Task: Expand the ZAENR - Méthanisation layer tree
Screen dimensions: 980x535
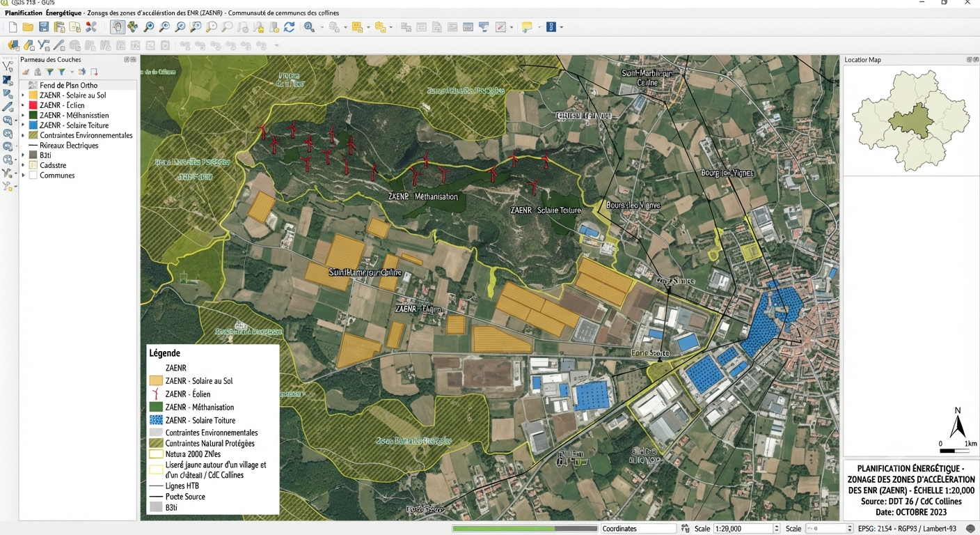Action: click(23, 115)
